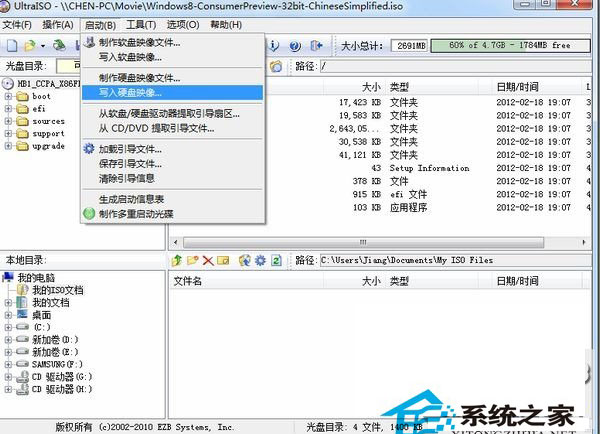Image resolution: width=600 pixels, height=434 pixels.
Task: Expand the efi folder node
Action: click(8, 109)
